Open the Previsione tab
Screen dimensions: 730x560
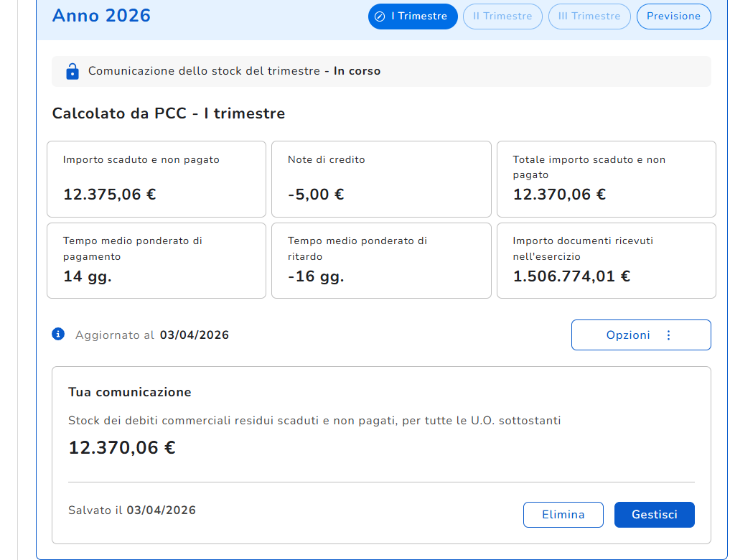[x=673, y=17]
